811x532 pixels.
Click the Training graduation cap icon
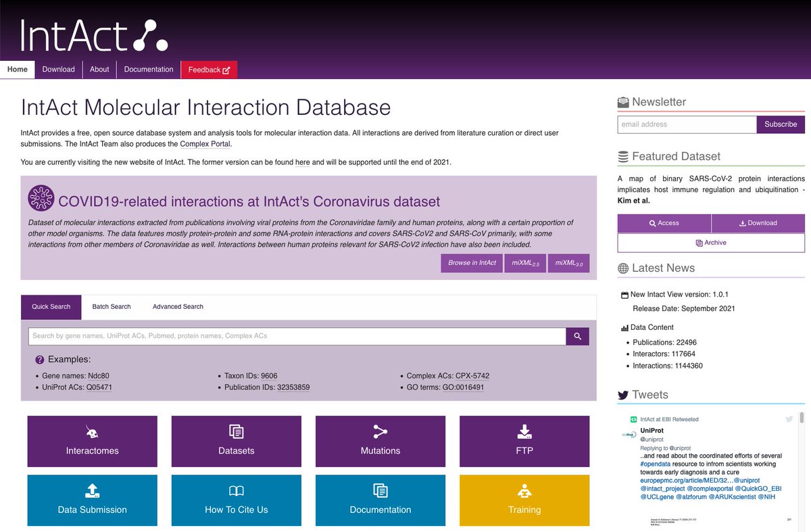[524, 491]
